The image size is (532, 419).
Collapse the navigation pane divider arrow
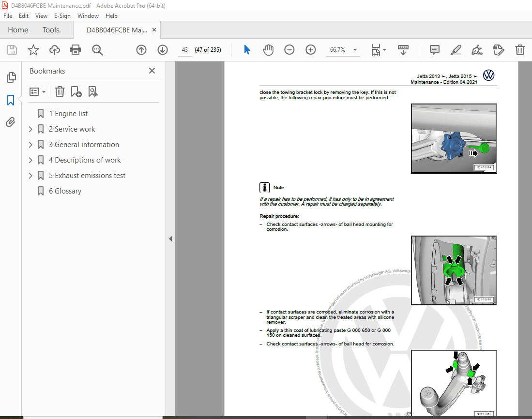(x=170, y=239)
